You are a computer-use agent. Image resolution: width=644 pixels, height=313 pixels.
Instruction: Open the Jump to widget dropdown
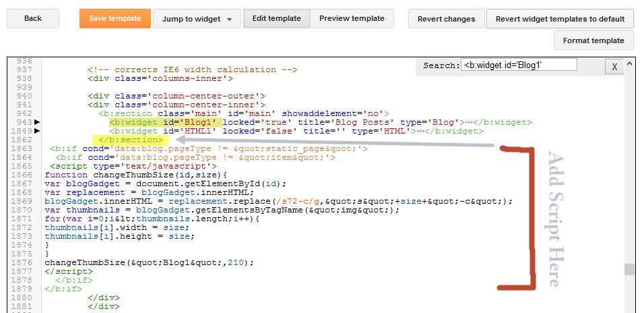(197, 19)
